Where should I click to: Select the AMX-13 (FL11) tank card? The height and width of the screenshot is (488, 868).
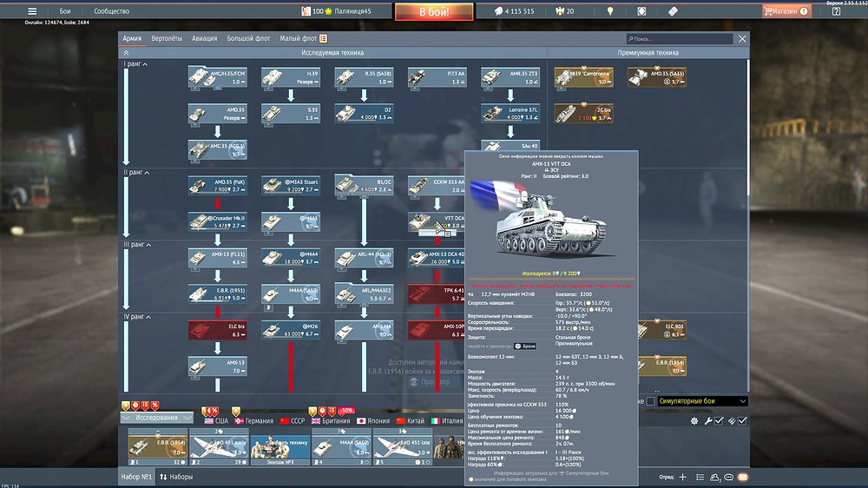(218, 258)
